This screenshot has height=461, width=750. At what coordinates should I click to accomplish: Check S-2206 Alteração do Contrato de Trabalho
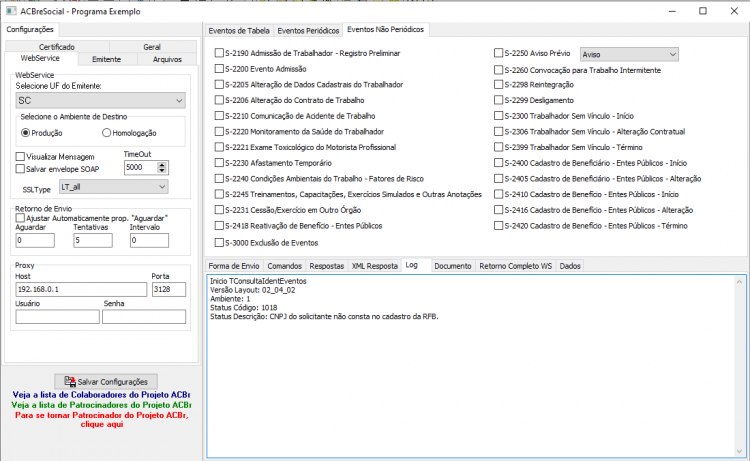219,100
